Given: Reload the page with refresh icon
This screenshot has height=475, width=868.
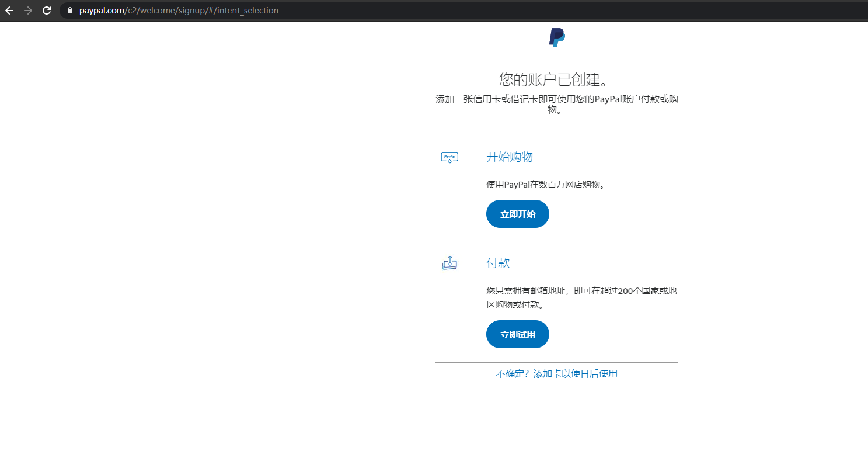Looking at the screenshot, I should pos(47,11).
